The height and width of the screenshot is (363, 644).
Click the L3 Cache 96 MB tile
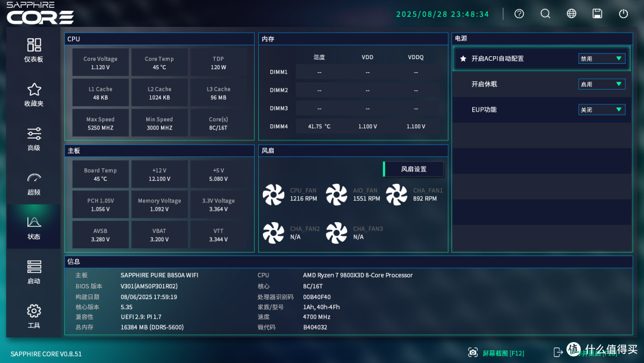click(x=218, y=93)
